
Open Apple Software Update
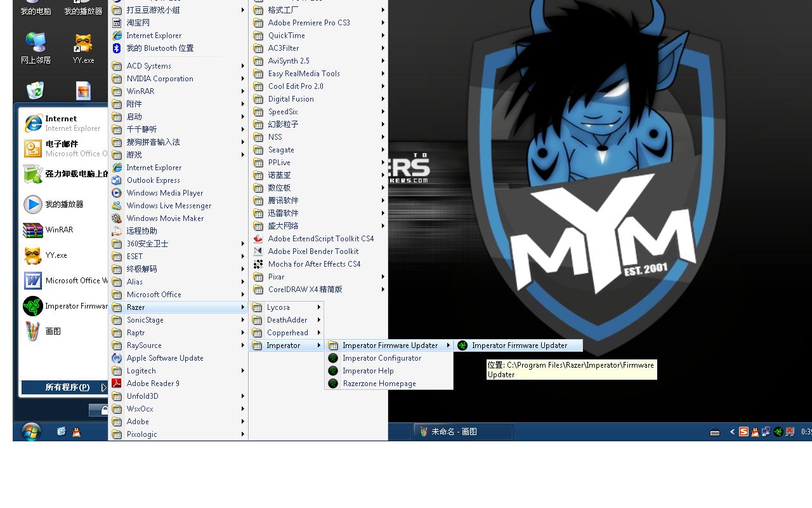178,358
